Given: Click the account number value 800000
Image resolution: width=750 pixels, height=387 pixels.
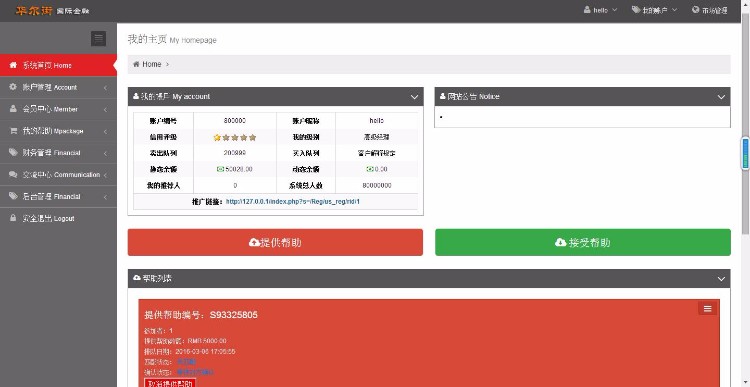Looking at the screenshot, I should [x=235, y=121].
